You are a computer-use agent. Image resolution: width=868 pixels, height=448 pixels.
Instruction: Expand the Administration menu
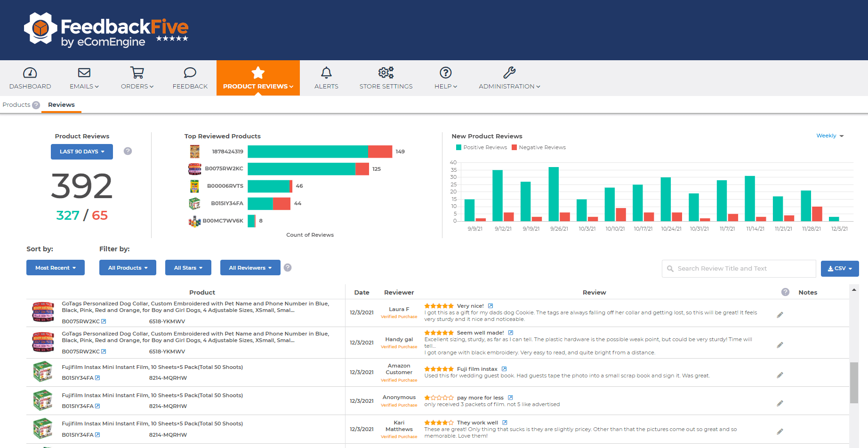click(x=509, y=87)
